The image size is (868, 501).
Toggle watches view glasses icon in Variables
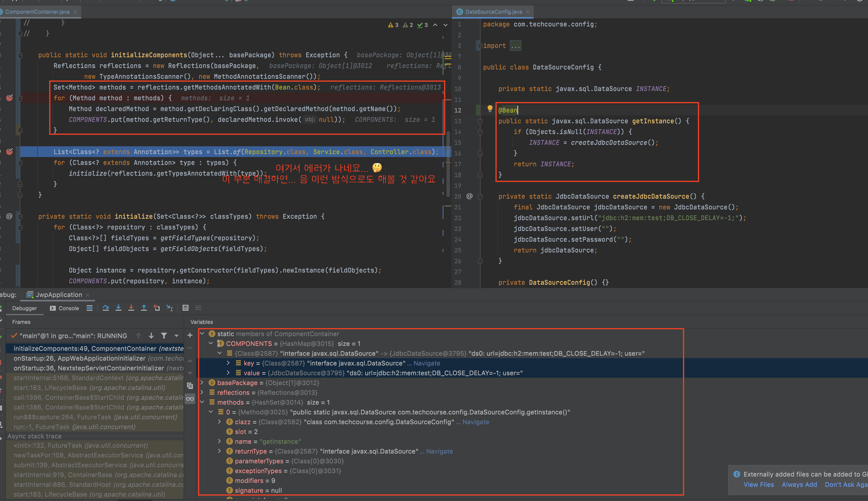tap(190, 399)
